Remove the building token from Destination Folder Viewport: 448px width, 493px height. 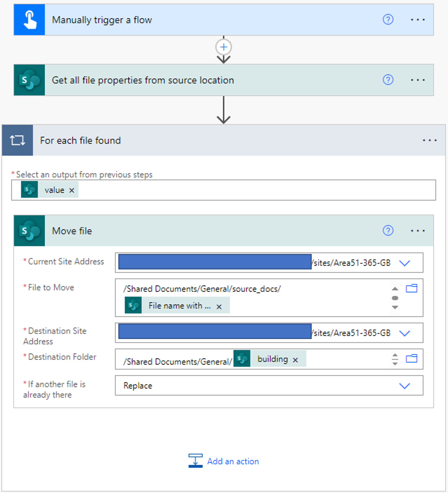[295, 360]
